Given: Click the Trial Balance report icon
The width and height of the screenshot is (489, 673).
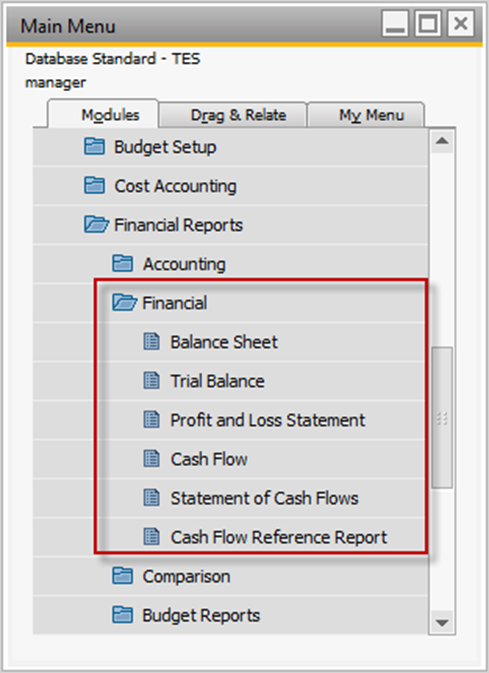Looking at the screenshot, I should click(152, 381).
